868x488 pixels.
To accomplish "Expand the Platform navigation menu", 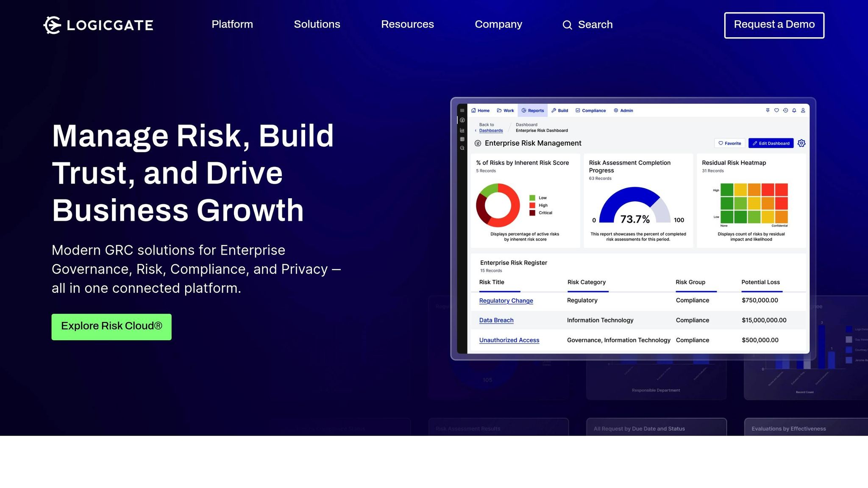I will (x=232, y=25).
